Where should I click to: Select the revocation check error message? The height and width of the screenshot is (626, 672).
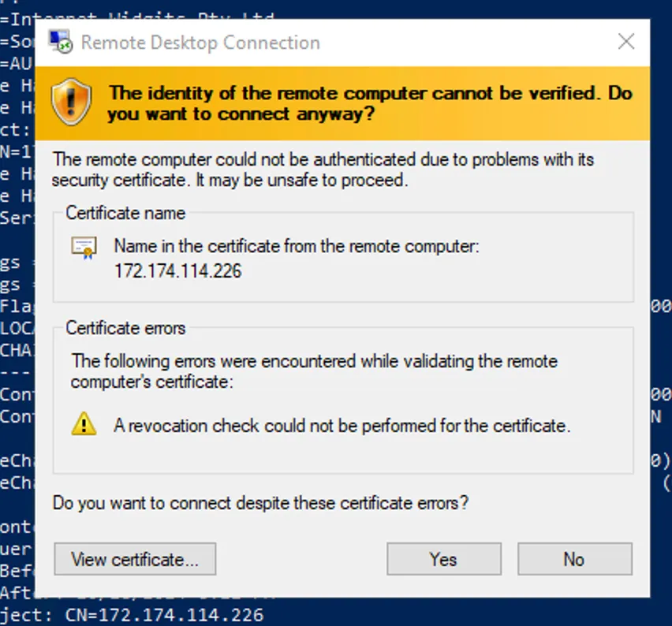point(342,427)
